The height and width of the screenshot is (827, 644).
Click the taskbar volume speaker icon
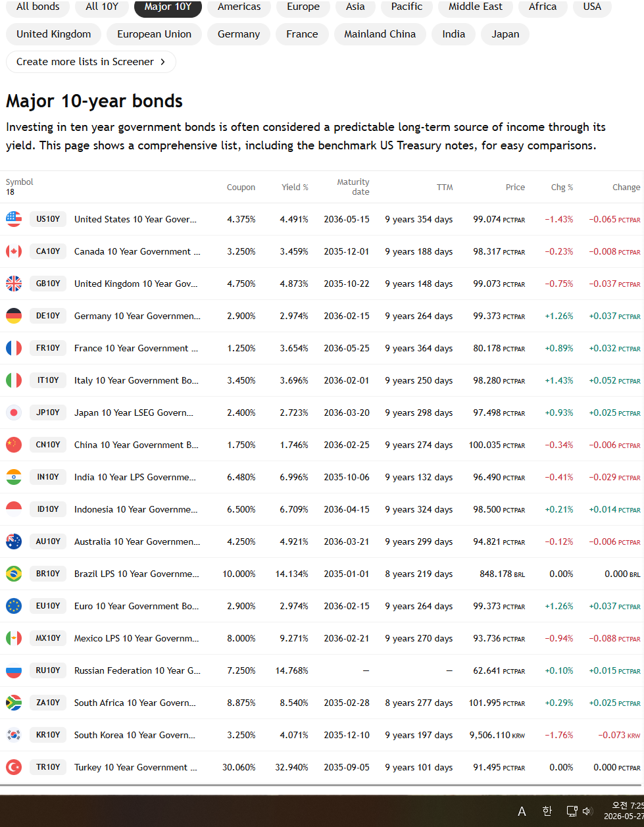point(587,811)
